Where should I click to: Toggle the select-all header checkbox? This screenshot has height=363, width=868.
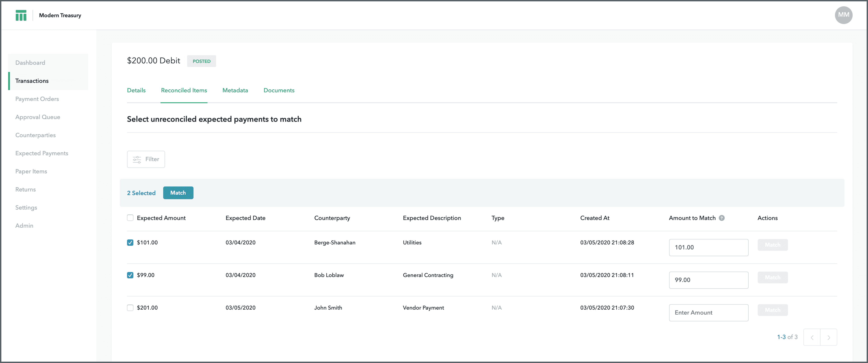[130, 218]
